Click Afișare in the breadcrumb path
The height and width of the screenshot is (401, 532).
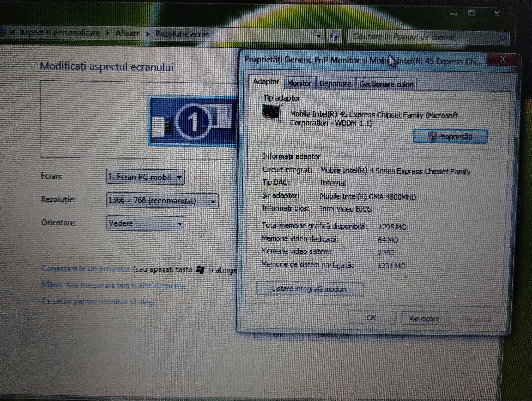coord(128,33)
